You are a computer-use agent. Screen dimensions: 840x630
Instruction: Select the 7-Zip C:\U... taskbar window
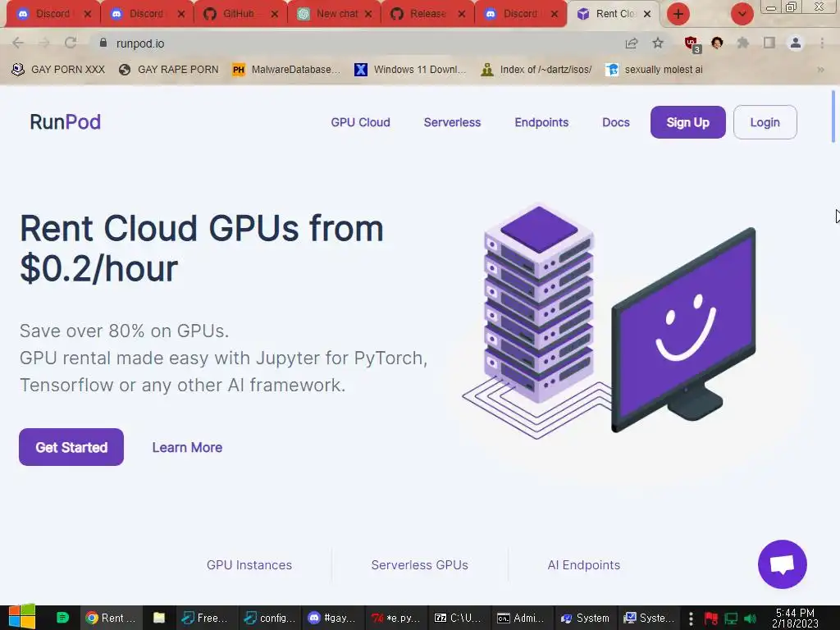[459, 618]
